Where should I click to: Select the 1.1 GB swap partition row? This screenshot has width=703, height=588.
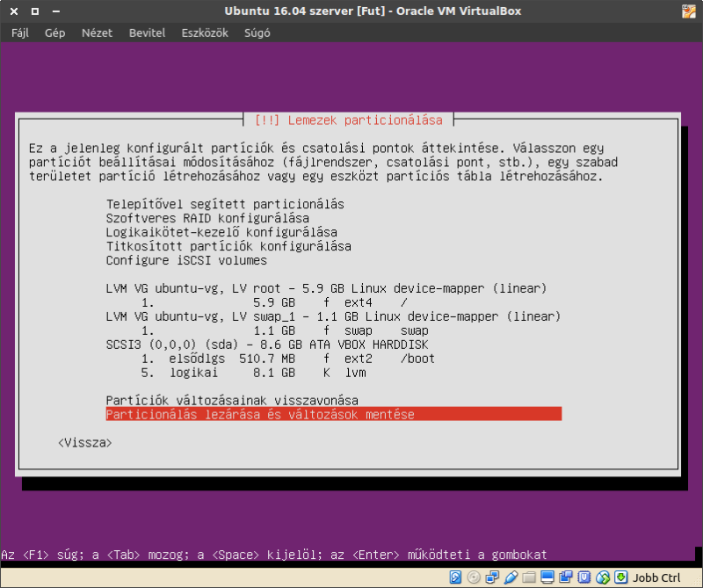[285, 330]
